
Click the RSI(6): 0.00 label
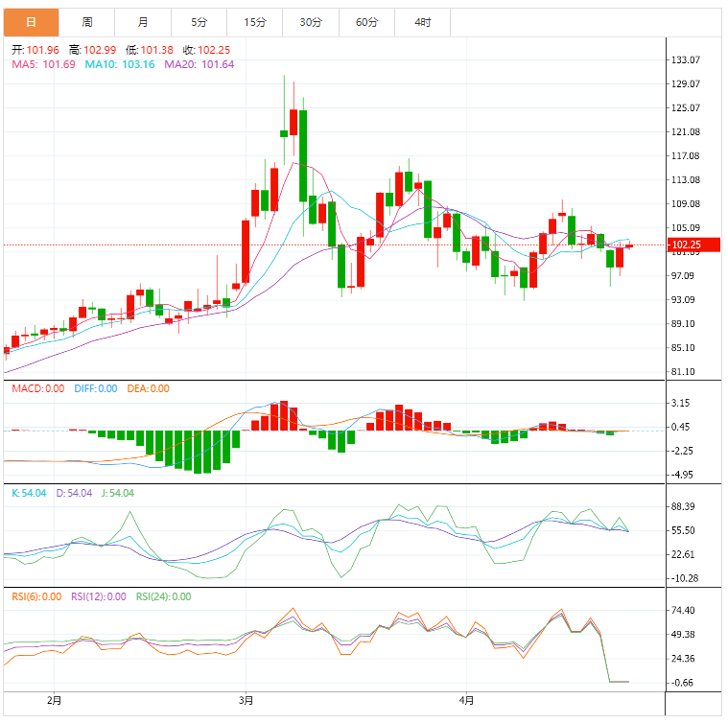pyautogui.click(x=36, y=596)
